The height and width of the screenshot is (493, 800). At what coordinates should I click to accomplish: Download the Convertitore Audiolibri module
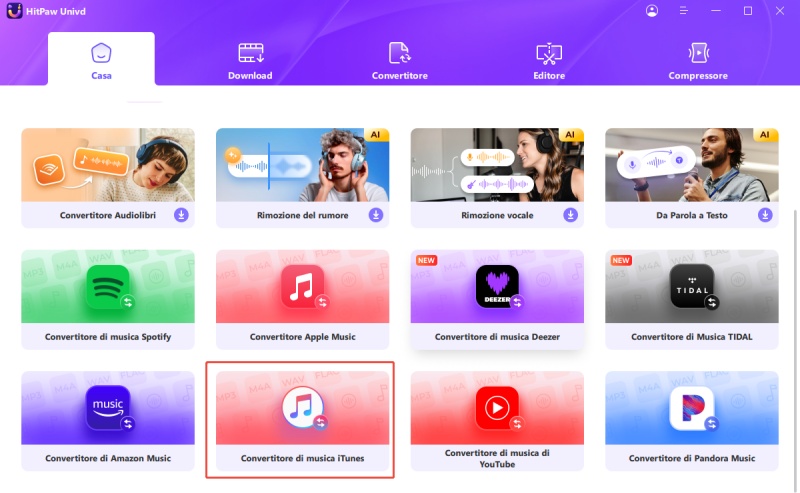click(x=181, y=215)
